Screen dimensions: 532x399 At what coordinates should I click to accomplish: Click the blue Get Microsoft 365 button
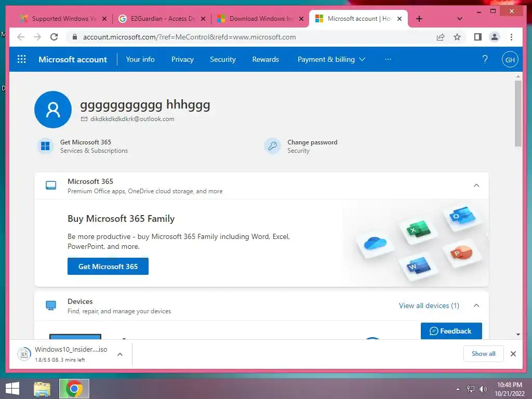(108, 267)
